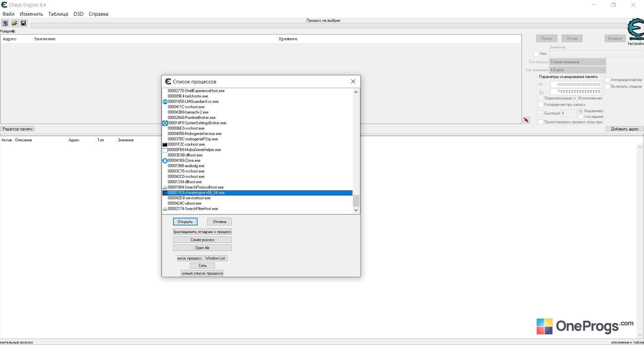This screenshot has width=644, height=345.
Task: Click the От start address field
Action: click(576, 84)
